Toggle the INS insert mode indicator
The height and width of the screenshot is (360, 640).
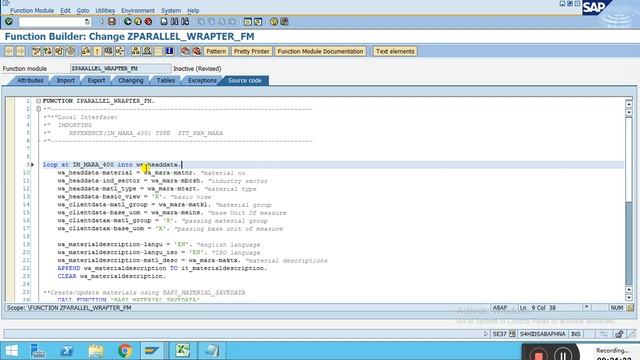coord(576,334)
